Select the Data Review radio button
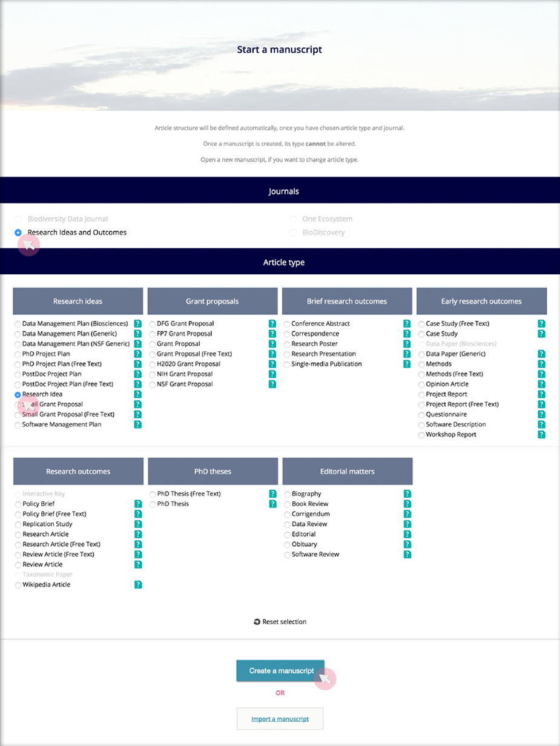This screenshot has width=560, height=746. (x=286, y=524)
